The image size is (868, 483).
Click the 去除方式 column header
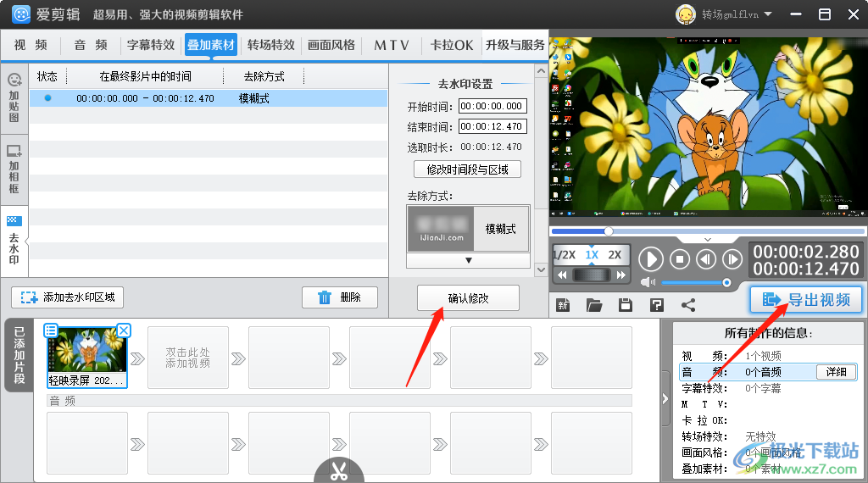point(264,76)
